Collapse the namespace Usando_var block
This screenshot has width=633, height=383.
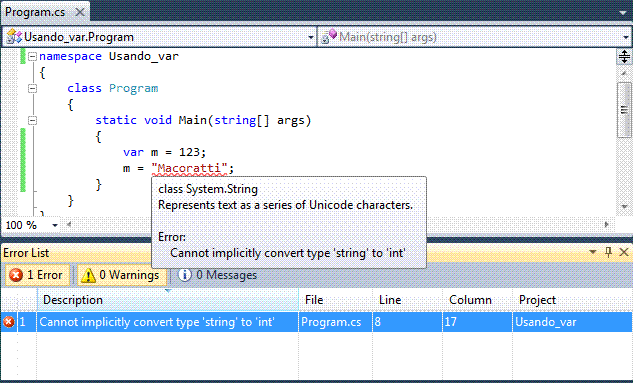(32, 57)
